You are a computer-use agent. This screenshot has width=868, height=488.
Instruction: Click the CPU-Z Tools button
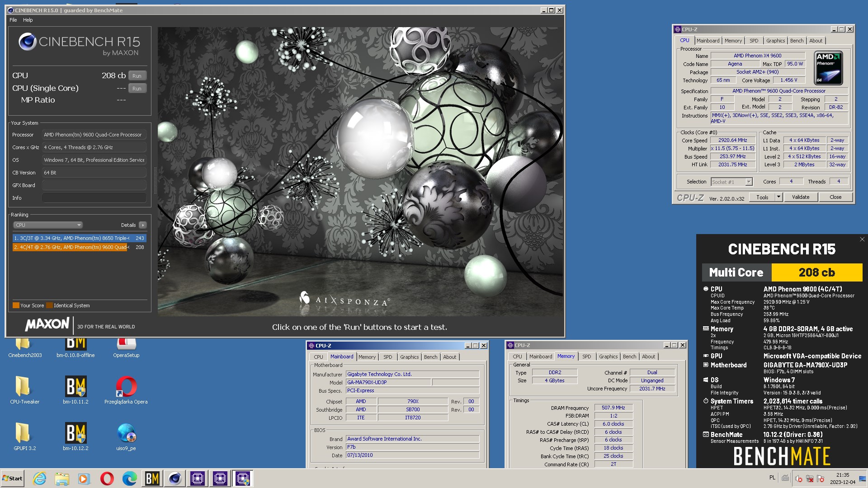coord(762,197)
